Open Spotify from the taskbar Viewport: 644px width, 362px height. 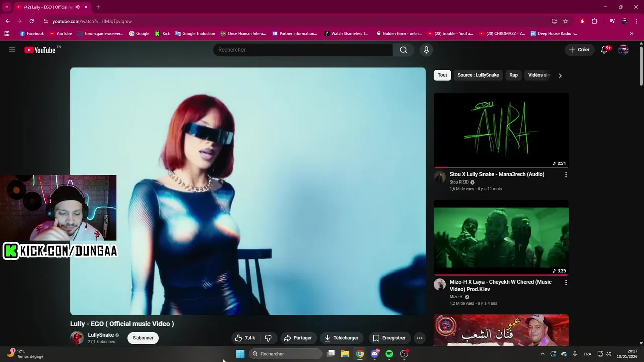[389, 354]
